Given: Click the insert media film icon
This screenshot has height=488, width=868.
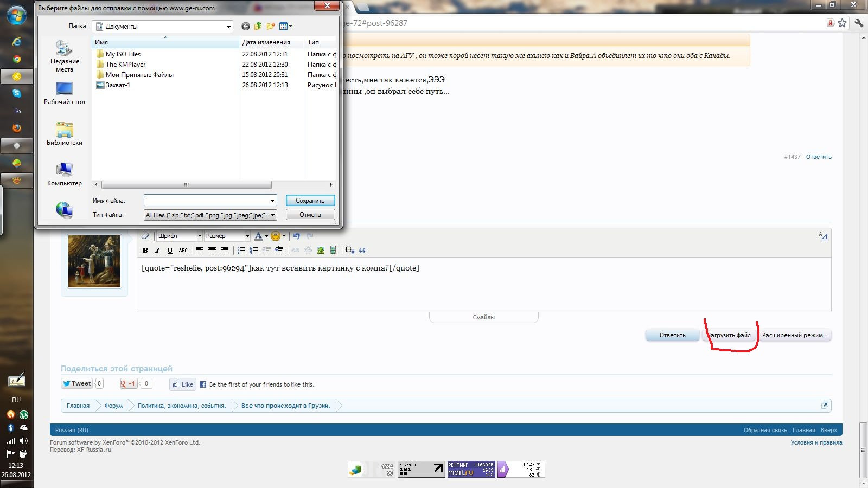Looking at the screenshot, I should pyautogui.click(x=333, y=251).
